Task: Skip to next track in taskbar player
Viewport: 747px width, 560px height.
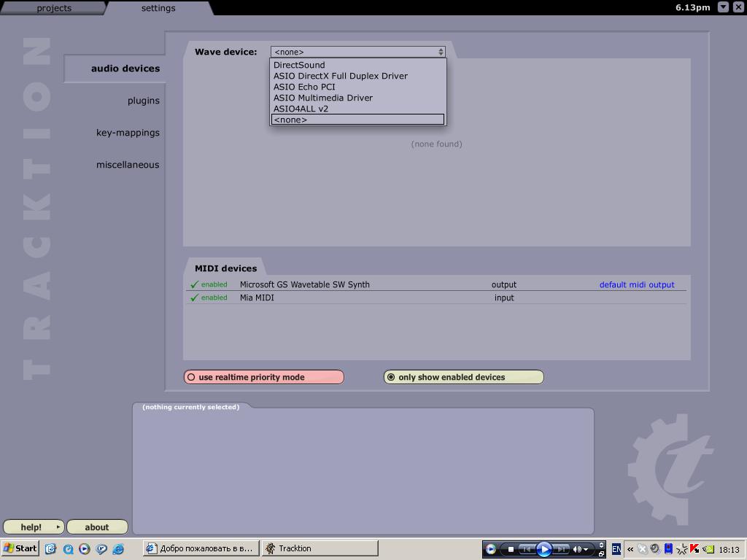Action: click(x=561, y=549)
